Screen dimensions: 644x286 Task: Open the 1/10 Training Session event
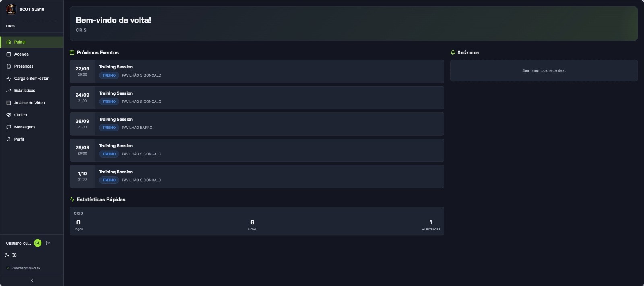pos(257,176)
